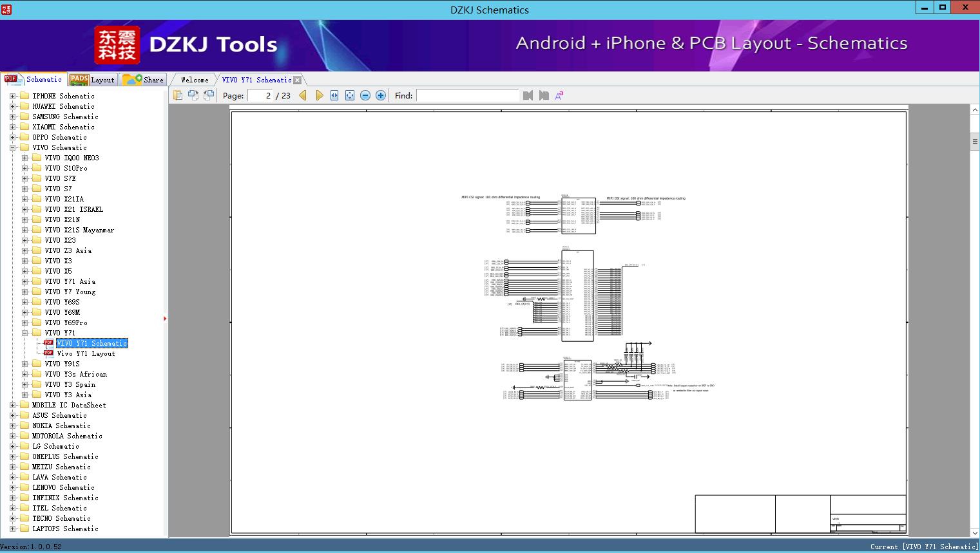Fit page to width icon

tap(334, 95)
